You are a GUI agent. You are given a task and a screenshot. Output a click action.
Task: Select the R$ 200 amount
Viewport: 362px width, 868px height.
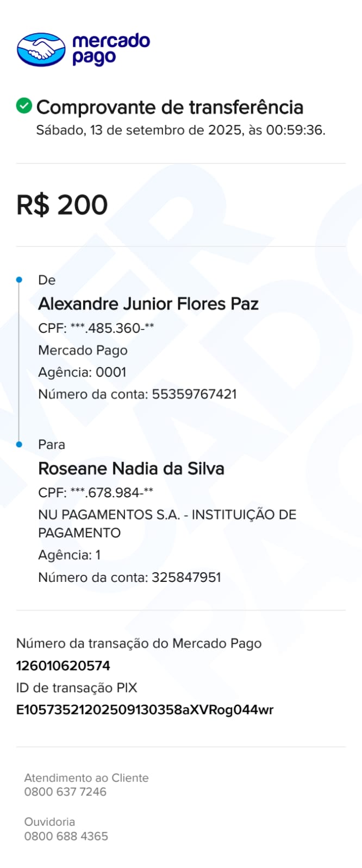click(62, 205)
